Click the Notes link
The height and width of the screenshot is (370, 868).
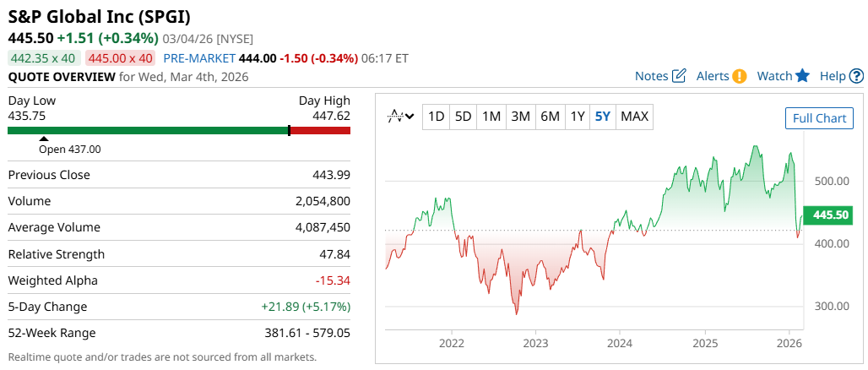pyautogui.click(x=651, y=76)
